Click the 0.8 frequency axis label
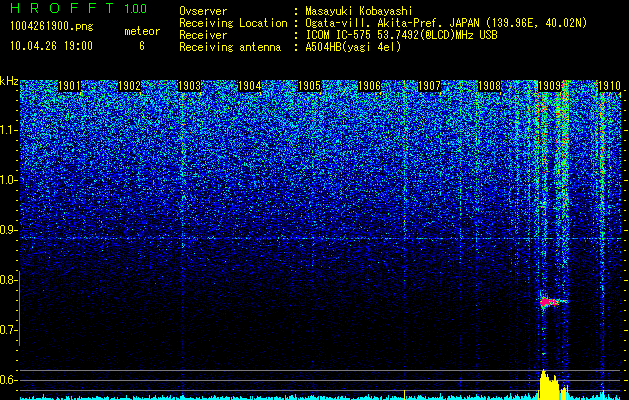This screenshot has width=629, height=400. (8, 280)
